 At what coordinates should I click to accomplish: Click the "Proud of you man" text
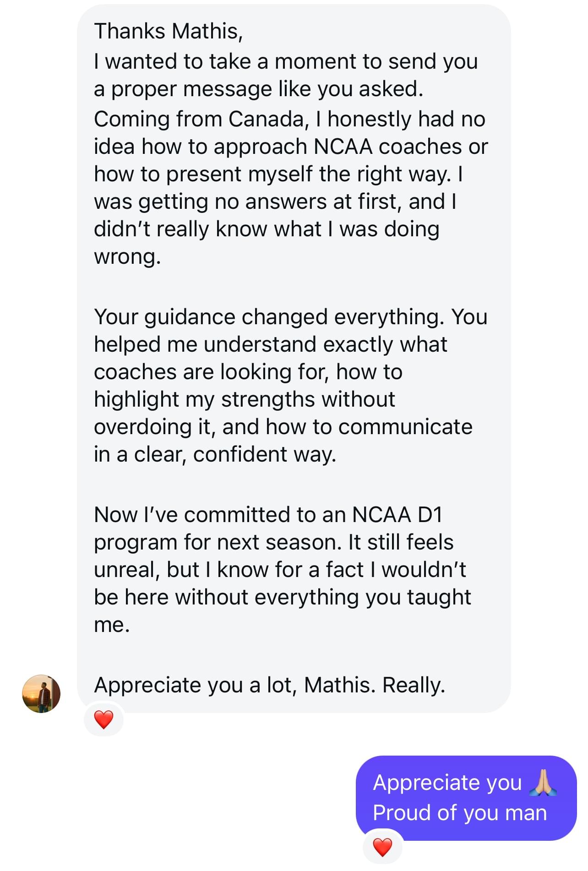coord(460,813)
